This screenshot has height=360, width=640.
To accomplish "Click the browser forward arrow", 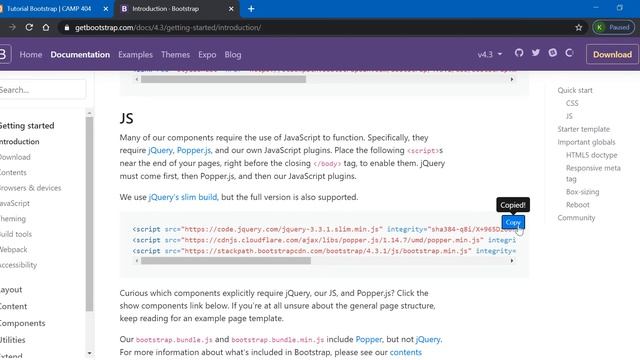I will click(12, 27).
